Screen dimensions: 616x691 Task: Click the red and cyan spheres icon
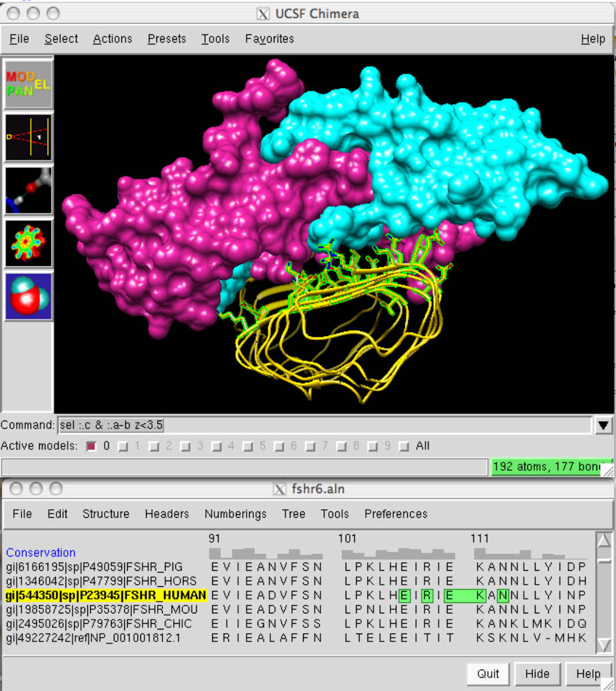click(x=28, y=296)
